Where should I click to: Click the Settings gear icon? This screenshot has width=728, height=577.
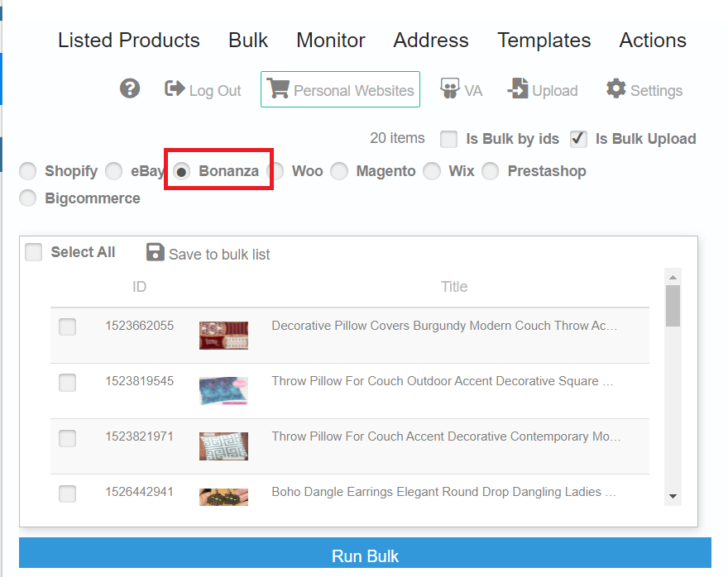[615, 88]
